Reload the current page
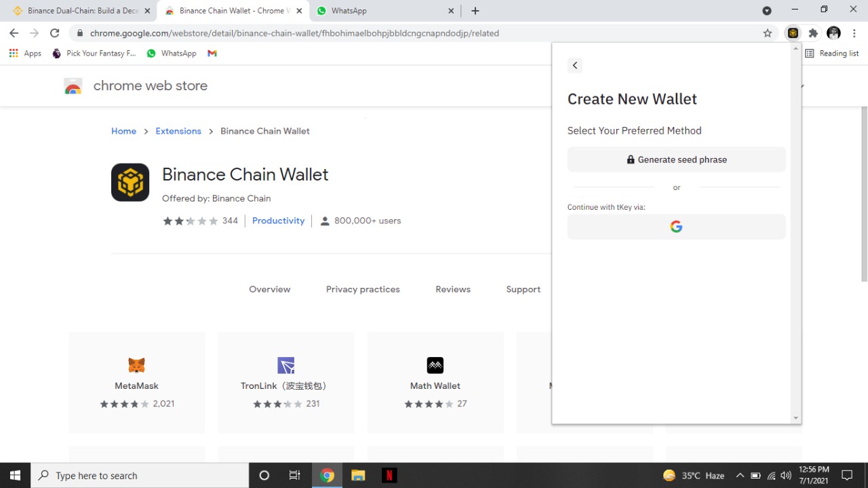Image resolution: width=868 pixels, height=488 pixels. 55,33
